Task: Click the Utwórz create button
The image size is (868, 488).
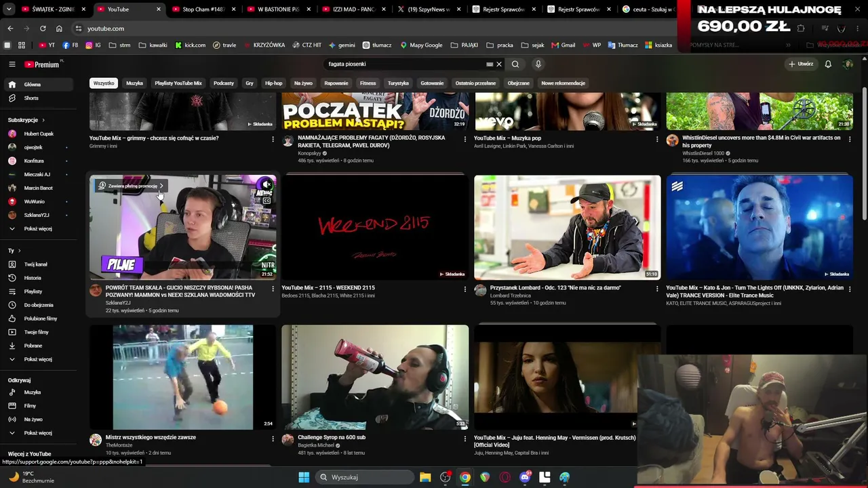Action: 801,64
